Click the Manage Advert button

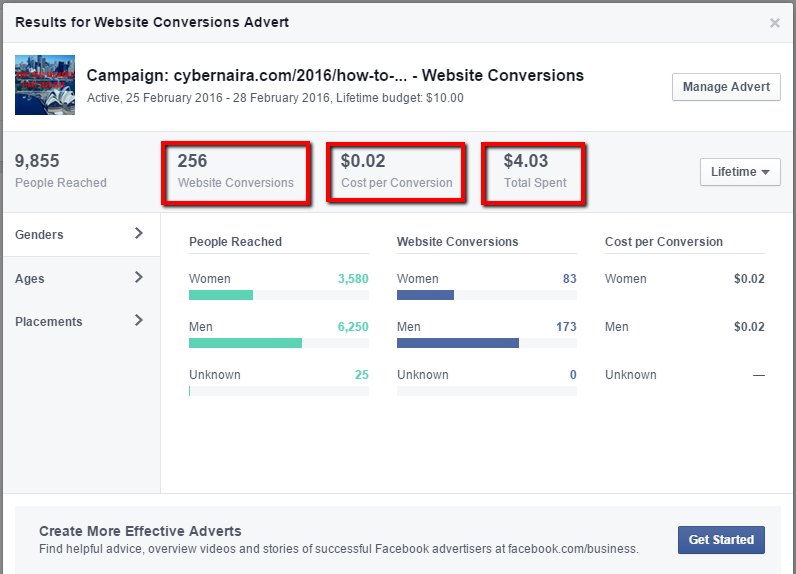pyautogui.click(x=726, y=87)
